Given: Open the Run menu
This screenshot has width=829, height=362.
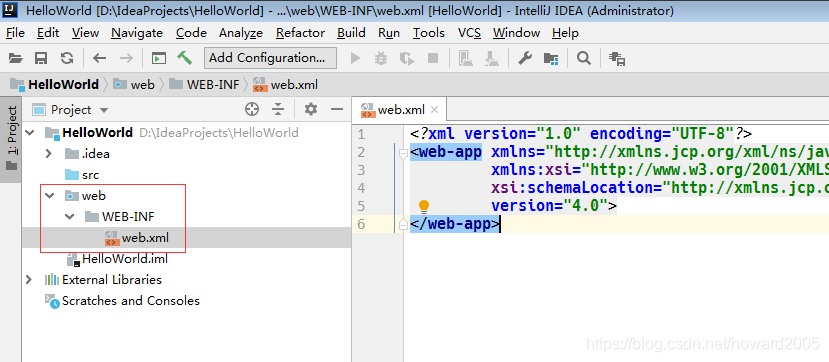Looking at the screenshot, I should click(389, 33).
